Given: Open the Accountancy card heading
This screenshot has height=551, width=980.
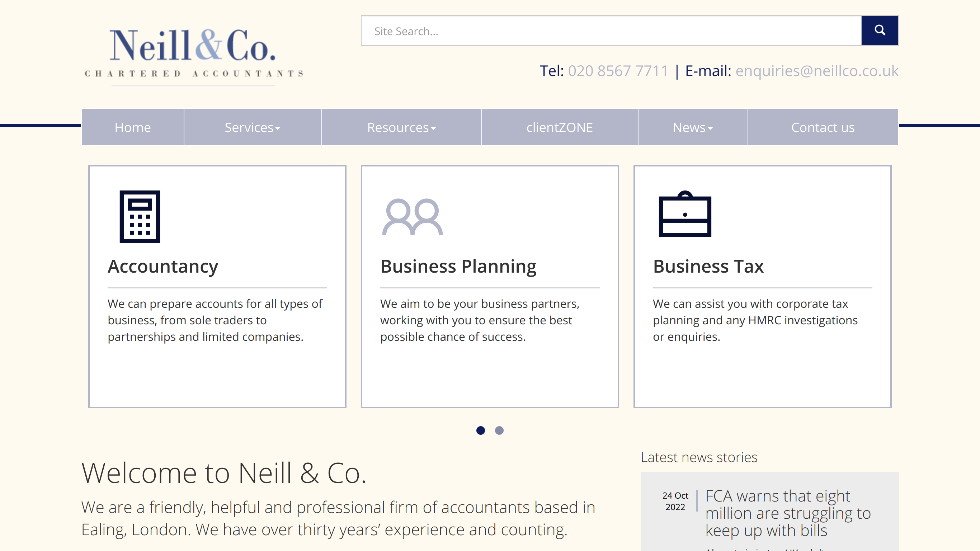Looking at the screenshot, I should (x=163, y=267).
